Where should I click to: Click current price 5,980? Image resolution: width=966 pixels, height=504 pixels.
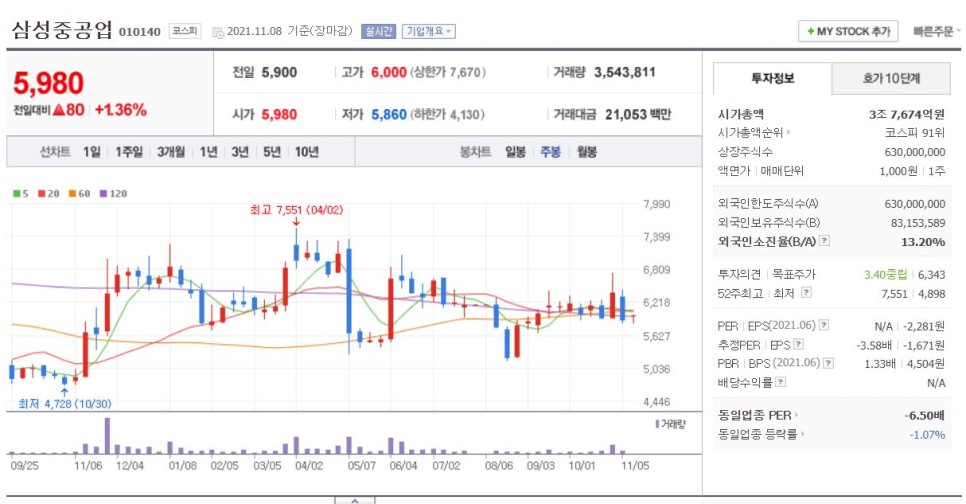[x=48, y=83]
